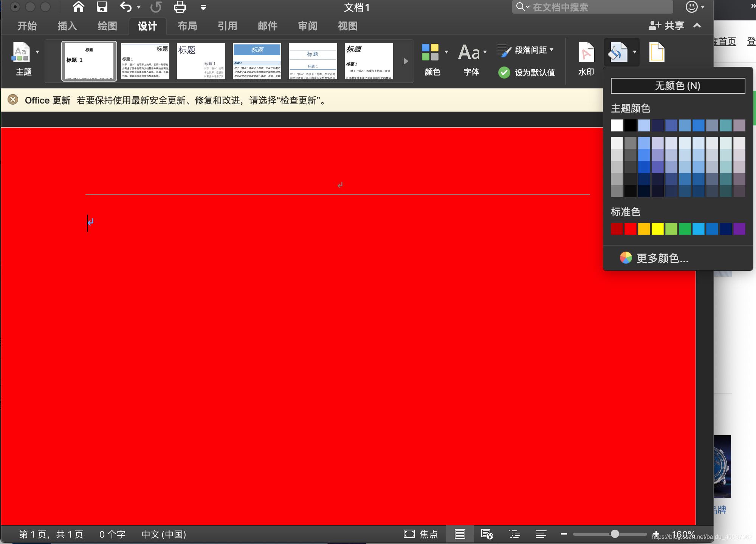Pick the yellow standard color swatch
Viewport: 756px width, 544px height.
point(657,229)
